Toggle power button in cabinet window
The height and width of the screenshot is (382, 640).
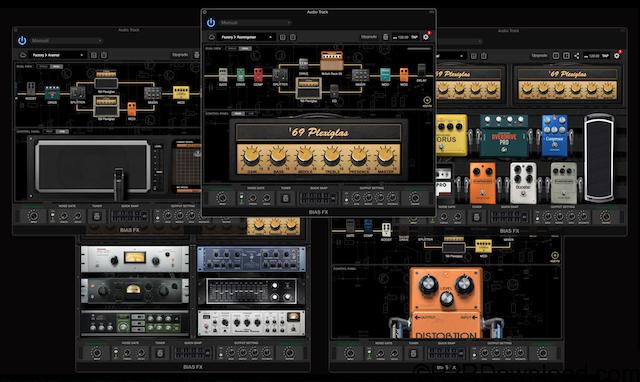point(22,40)
